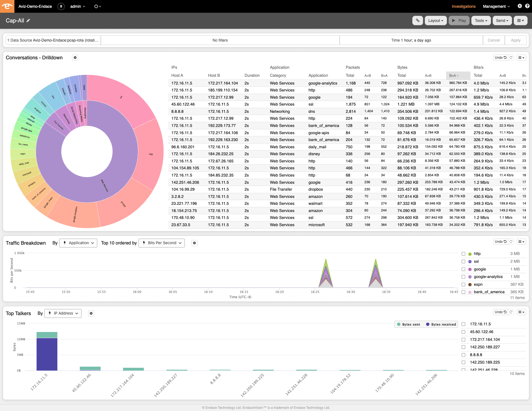Open the Layout dropdown

click(x=436, y=21)
